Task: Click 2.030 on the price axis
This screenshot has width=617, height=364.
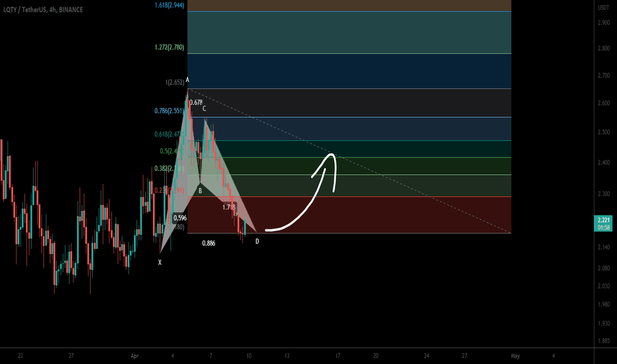Action: click(604, 286)
